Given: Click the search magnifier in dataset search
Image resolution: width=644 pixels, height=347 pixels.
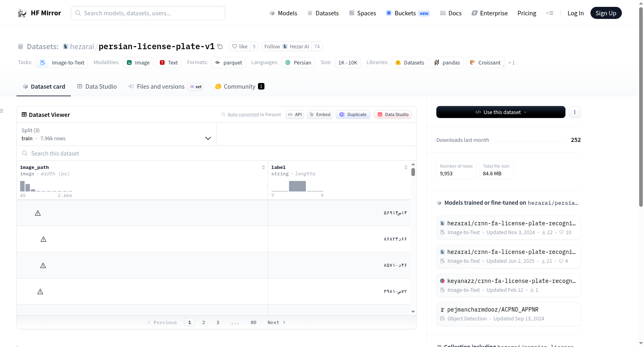Looking at the screenshot, I should click(25, 153).
